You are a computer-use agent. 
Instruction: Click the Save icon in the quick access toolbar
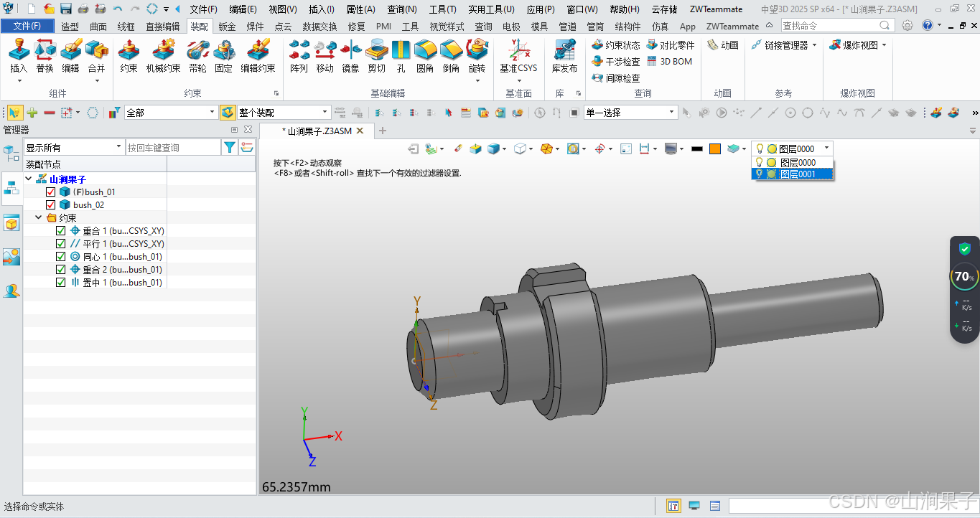65,9
